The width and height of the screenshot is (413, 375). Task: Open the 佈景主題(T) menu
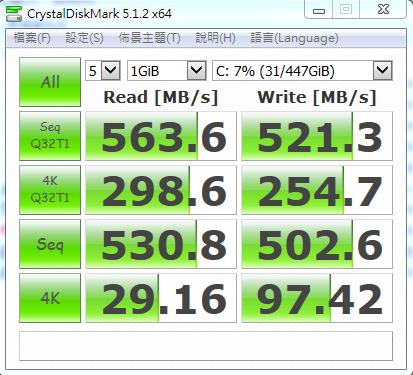point(149,38)
